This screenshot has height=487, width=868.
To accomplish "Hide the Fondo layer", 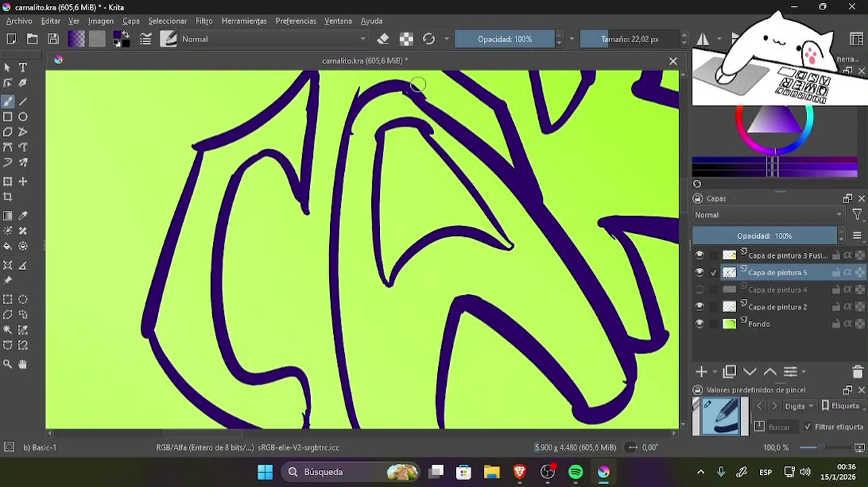I will tap(700, 324).
